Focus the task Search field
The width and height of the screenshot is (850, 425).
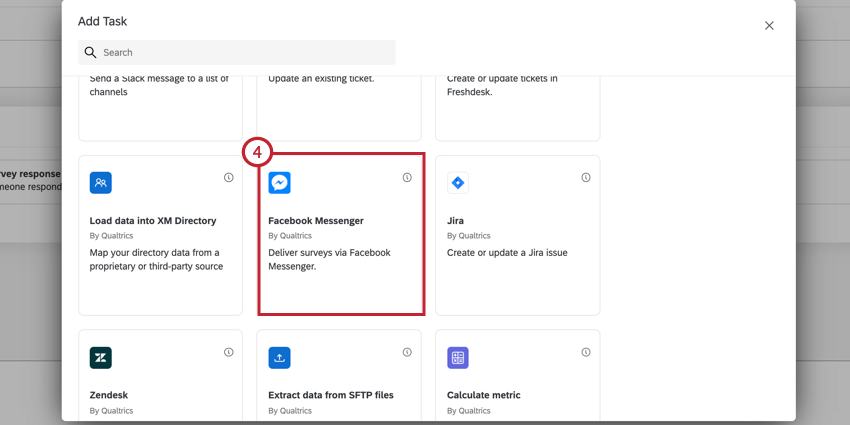point(237,53)
